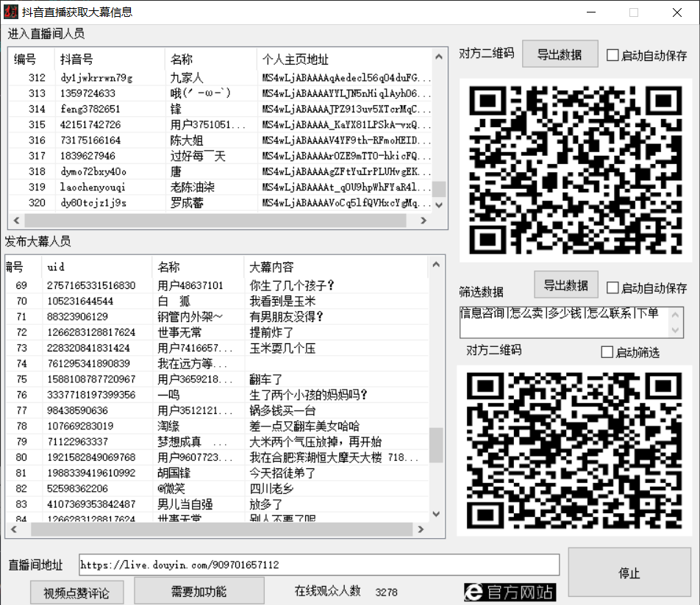The height and width of the screenshot is (605, 700).
Task: Select viewer row 312 九家人
Action: click(x=220, y=78)
